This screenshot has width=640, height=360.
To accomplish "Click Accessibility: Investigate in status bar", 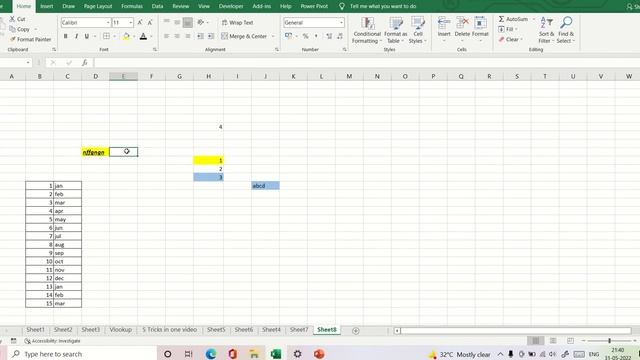I will tap(52, 341).
